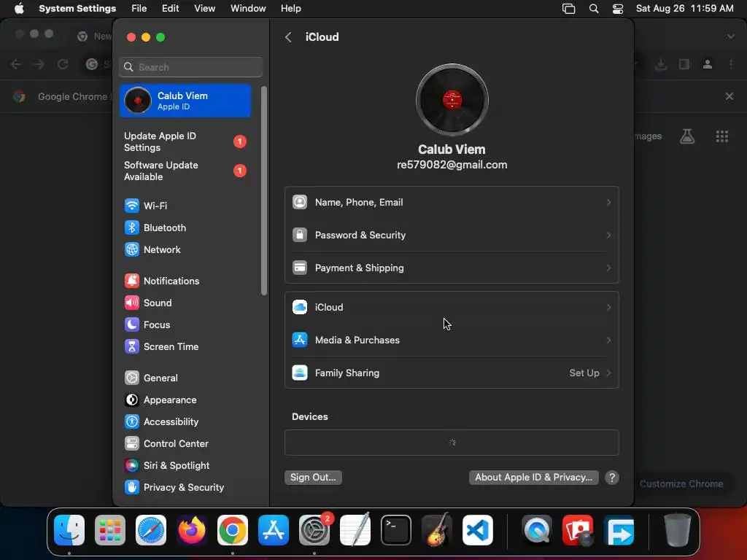Image resolution: width=747 pixels, height=560 pixels.
Task: Open the View menu
Action: pyautogui.click(x=204, y=9)
